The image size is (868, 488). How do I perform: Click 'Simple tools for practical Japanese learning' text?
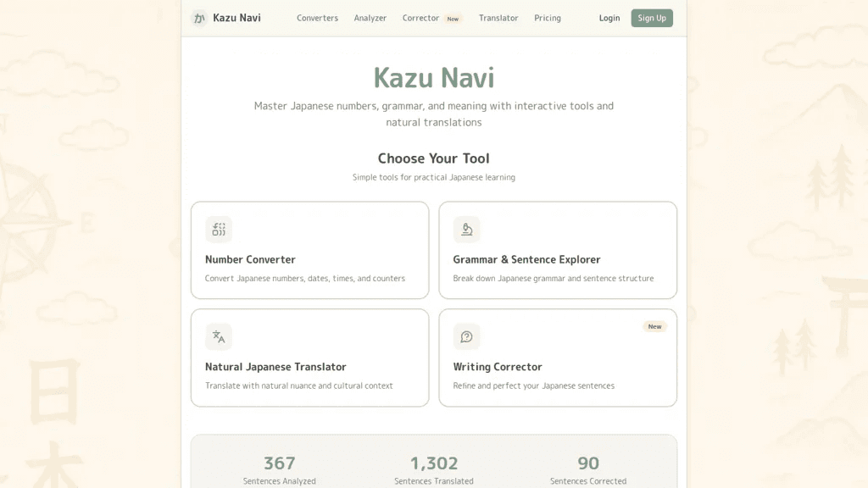coord(434,177)
